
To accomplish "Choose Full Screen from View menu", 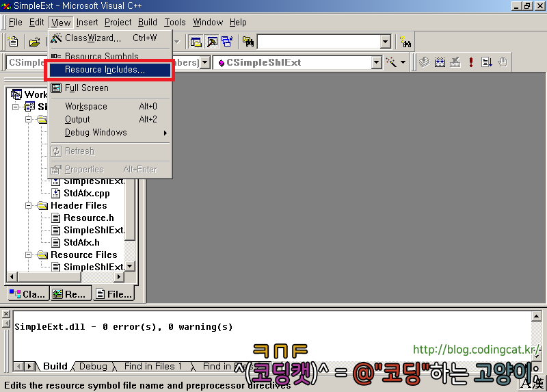I will click(x=110, y=88).
